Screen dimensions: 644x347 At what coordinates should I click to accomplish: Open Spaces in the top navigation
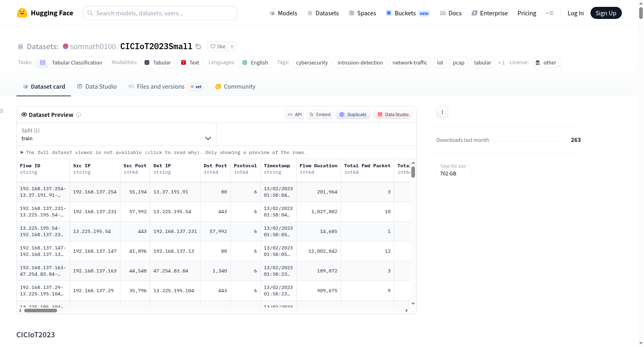pyautogui.click(x=362, y=13)
